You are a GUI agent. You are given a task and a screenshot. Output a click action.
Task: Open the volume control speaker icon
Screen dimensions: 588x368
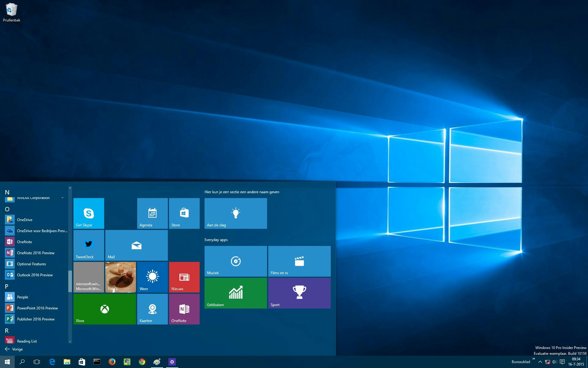tap(554, 362)
